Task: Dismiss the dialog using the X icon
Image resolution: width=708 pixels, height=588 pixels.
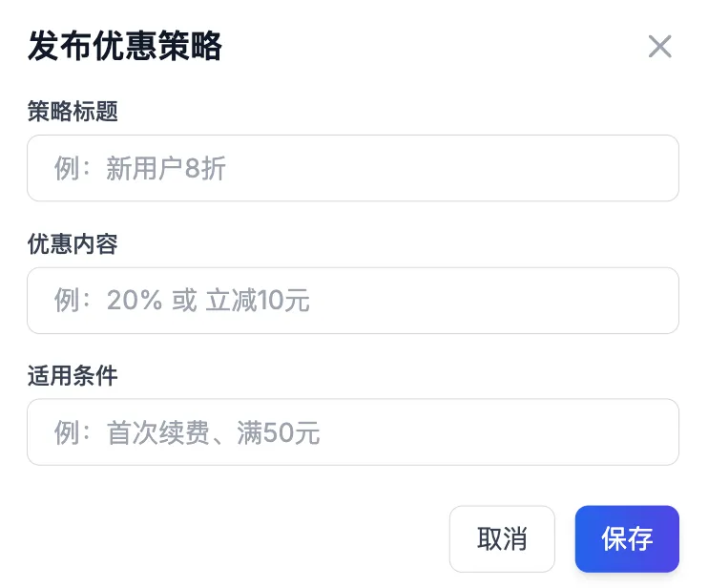Action: click(659, 47)
